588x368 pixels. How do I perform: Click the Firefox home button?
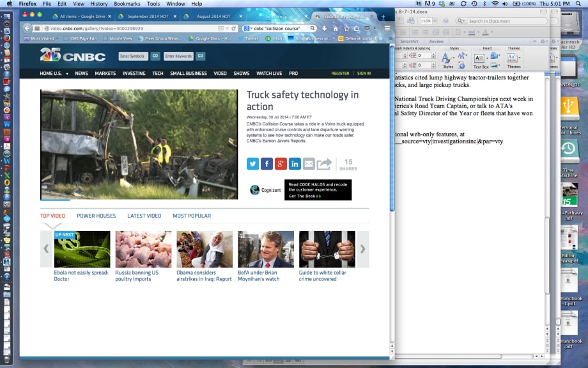[336, 28]
